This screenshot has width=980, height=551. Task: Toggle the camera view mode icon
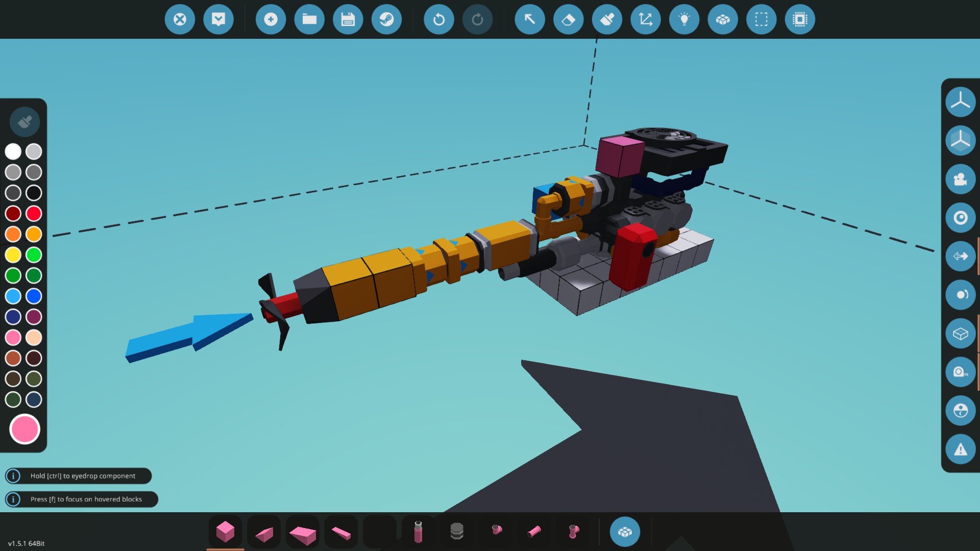(960, 179)
